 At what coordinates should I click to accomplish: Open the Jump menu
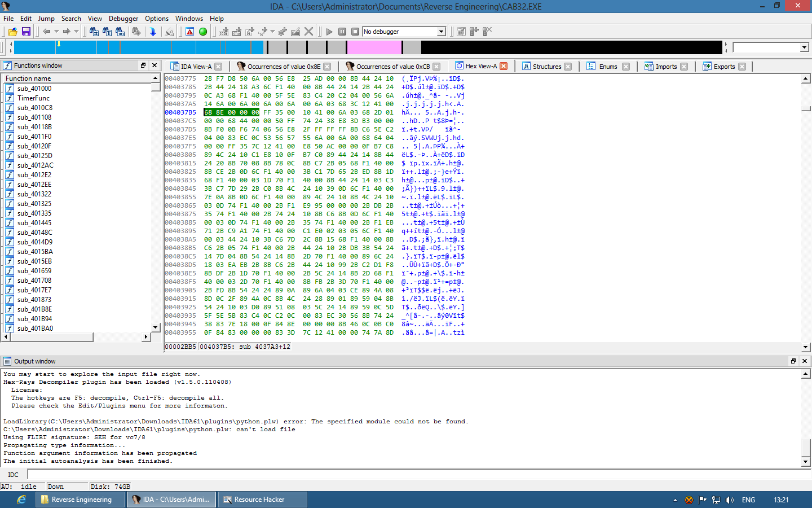coord(46,19)
